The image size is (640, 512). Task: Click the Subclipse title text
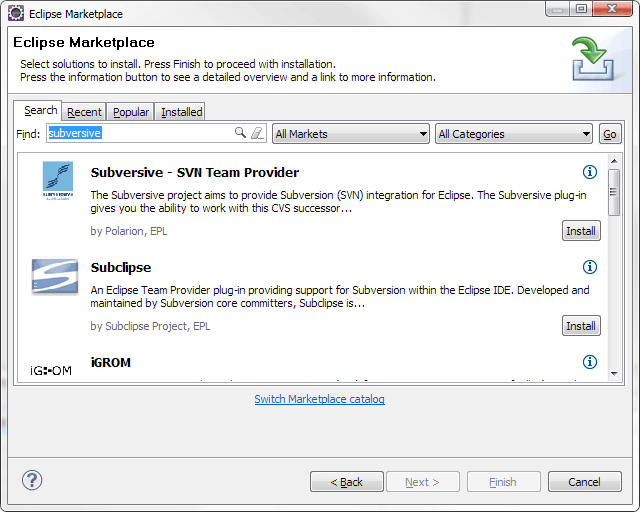tap(121, 267)
